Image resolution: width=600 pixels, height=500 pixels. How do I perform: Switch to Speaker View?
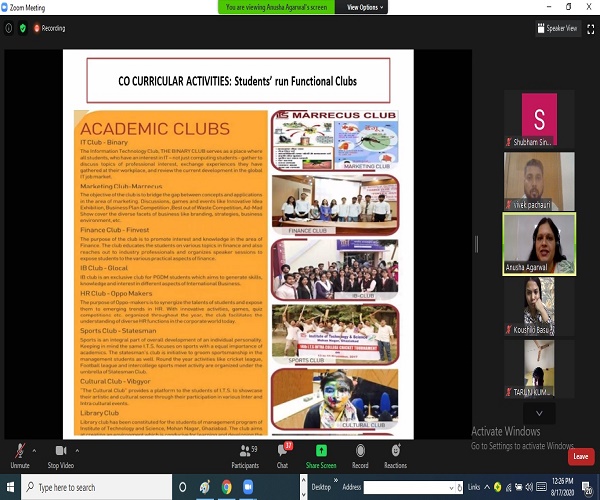tap(557, 28)
